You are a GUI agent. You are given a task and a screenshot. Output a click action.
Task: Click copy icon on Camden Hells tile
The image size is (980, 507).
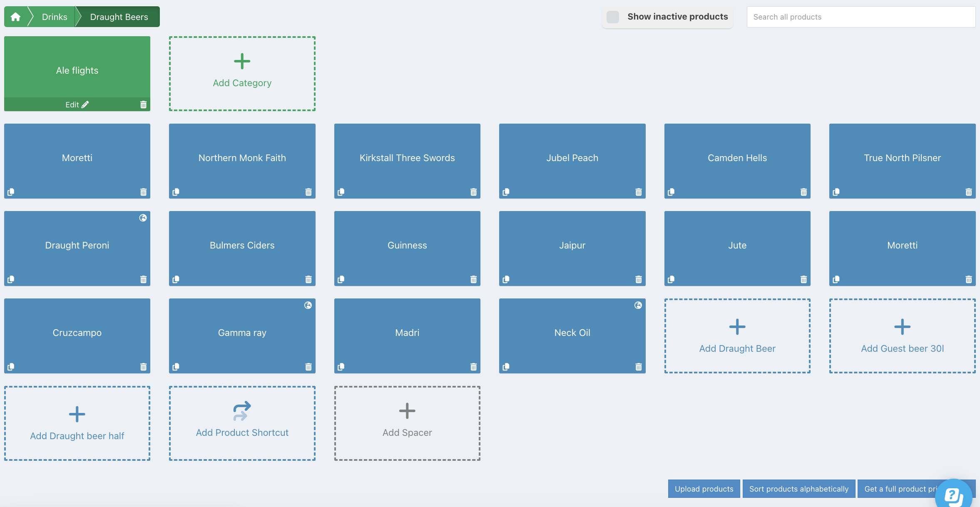[671, 192]
